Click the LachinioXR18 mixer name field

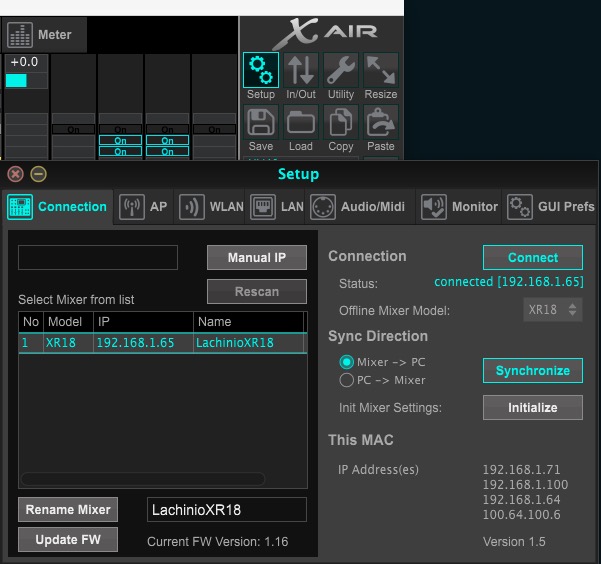(227, 510)
